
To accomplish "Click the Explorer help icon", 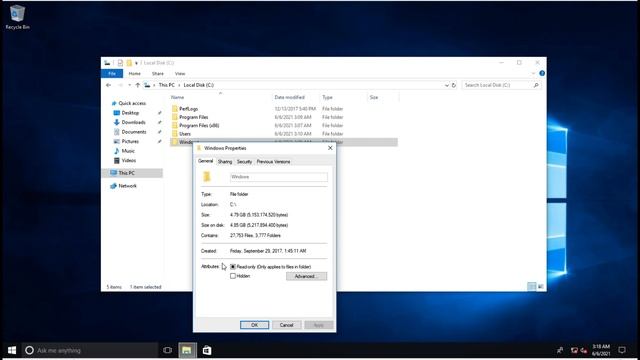I will coord(542,73).
